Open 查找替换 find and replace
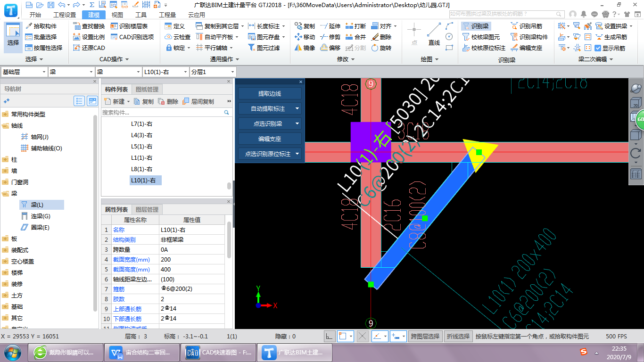Screen dimensions: 644x362 [x=89, y=26]
